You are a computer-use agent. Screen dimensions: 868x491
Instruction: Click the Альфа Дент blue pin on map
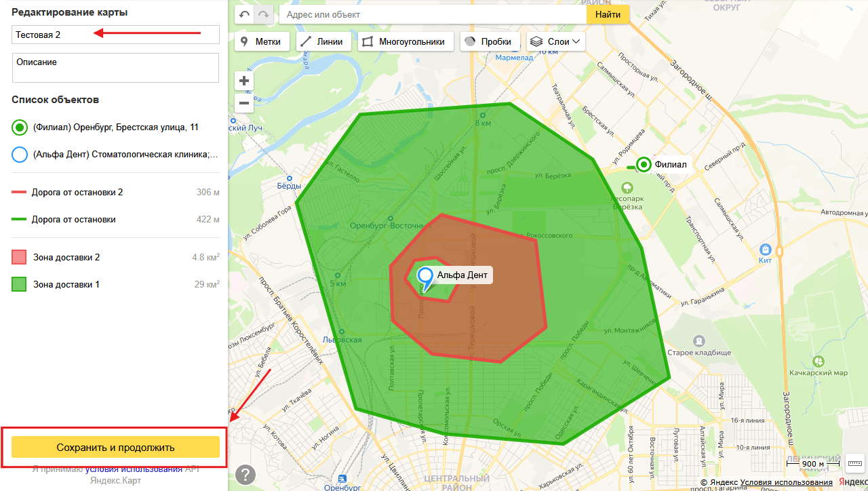pos(425,278)
